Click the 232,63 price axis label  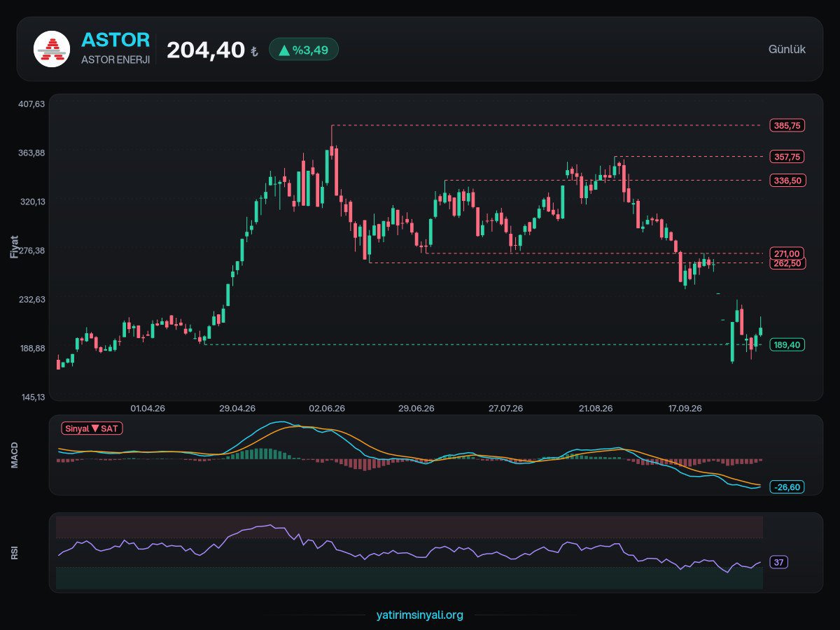(31, 300)
